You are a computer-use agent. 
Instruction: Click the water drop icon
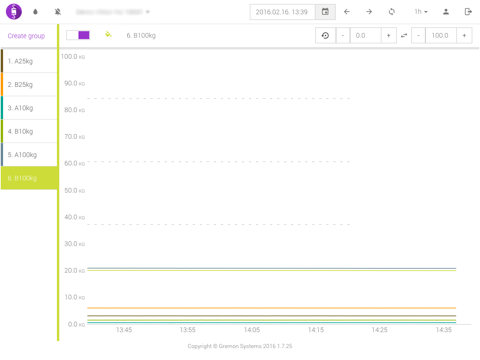click(x=35, y=12)
